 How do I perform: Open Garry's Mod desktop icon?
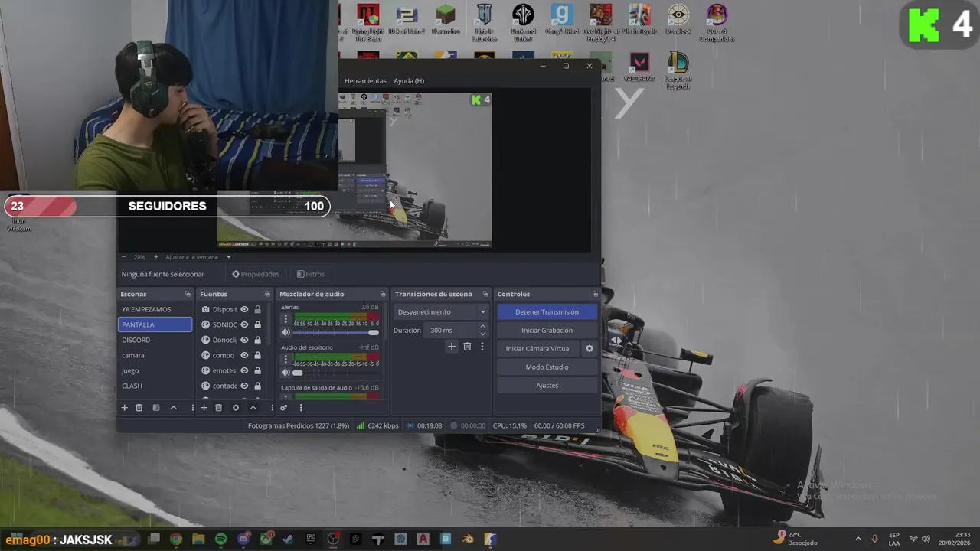562,21
